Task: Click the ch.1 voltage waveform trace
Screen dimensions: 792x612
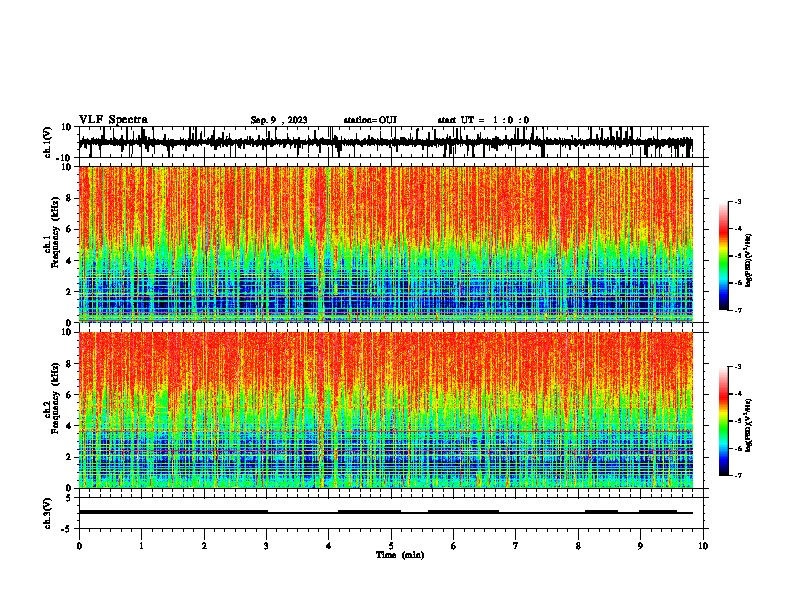Action: pyautogui.click(x=386, y=142)
